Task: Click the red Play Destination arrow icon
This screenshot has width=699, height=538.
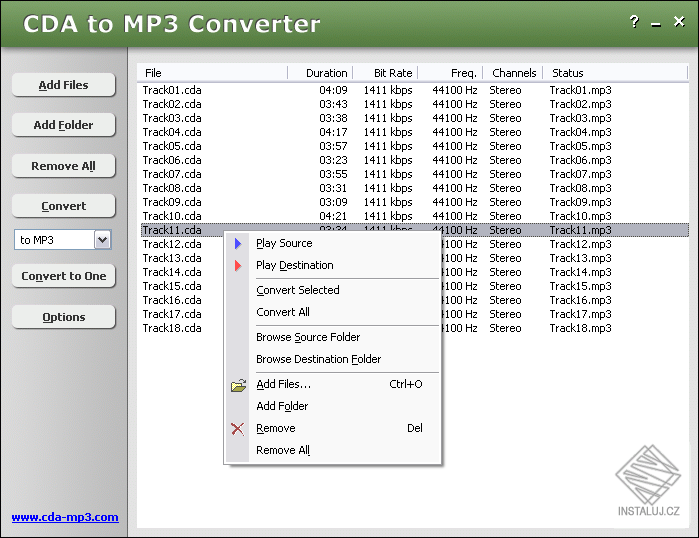Action: [237, 265]
